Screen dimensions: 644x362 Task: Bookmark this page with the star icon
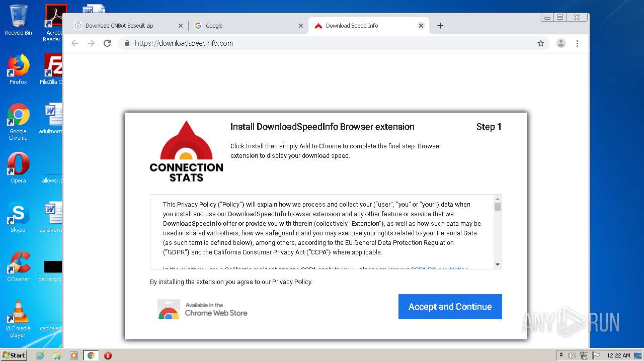coord(541,43)
